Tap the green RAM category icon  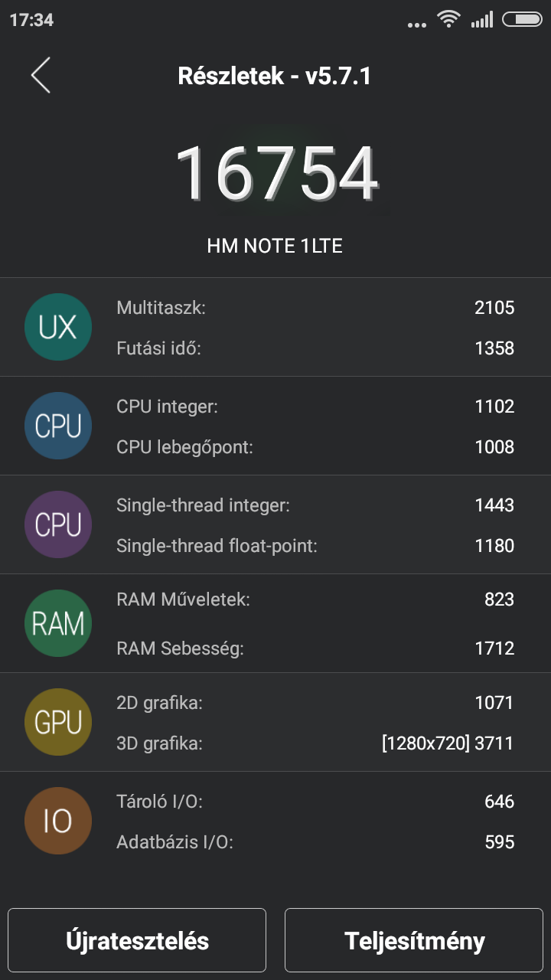tap(58, 624)
